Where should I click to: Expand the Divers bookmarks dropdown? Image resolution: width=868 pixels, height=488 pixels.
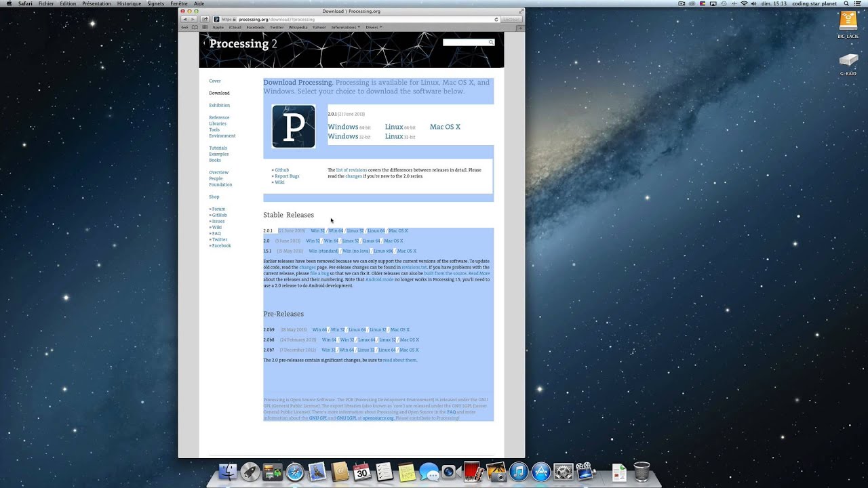pyautogui.click(x=374, y=27)
